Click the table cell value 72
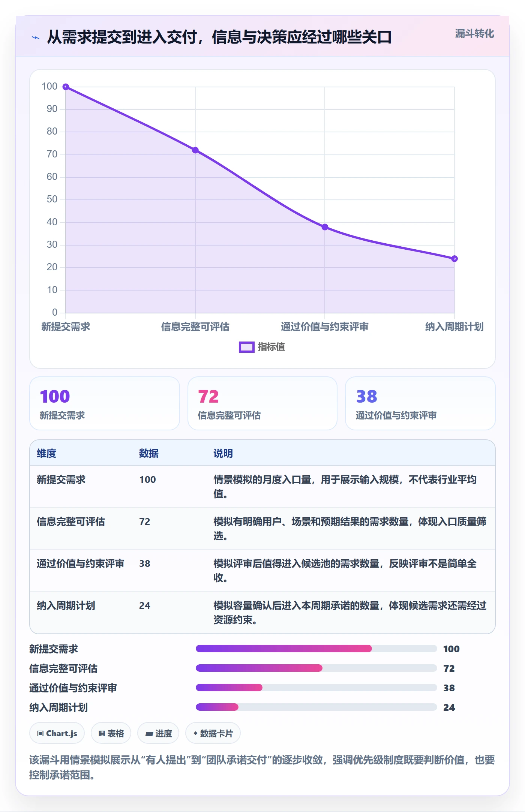Image resolution: width=525 pixels, height=812 pixels. pos(145,522)
